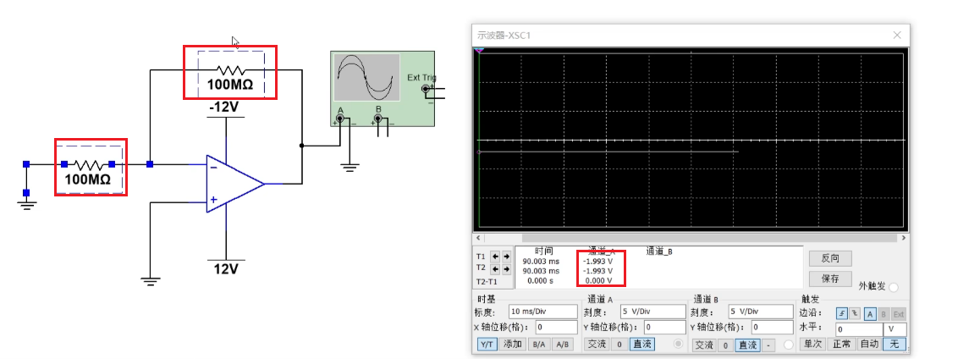Select falling edge trigger icon
The width and height of the screenshot is (980, 359).
855,314
